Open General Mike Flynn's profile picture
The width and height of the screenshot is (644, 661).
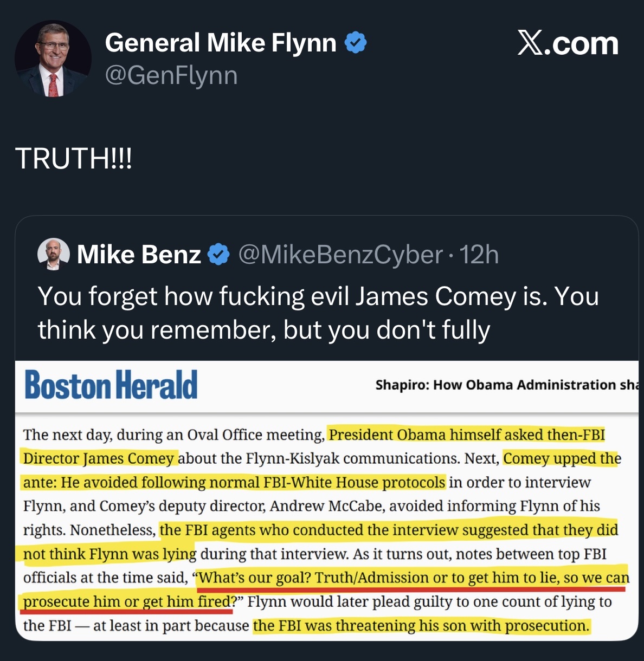point(53,60)
